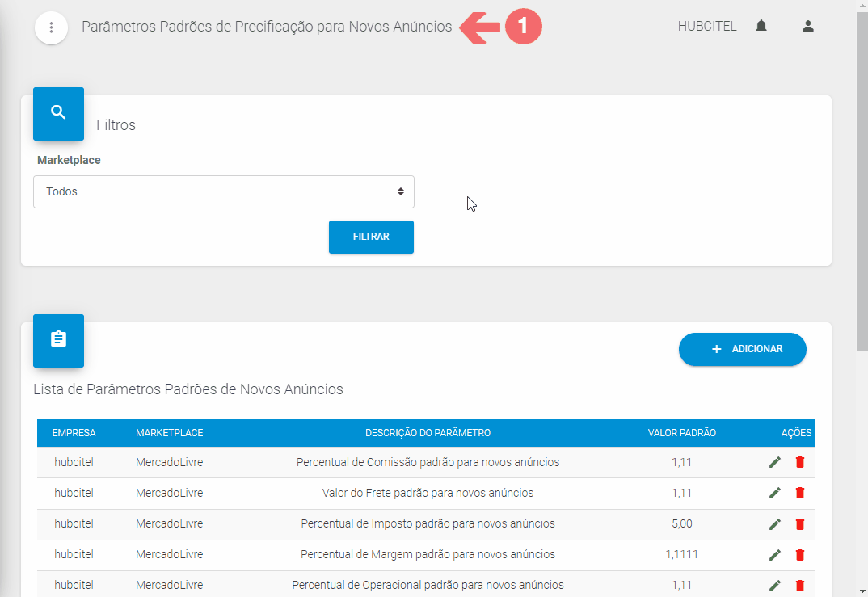Image resolution: width=868 pixels, height=597 pixels.
Task: Click 'Percentual de Imposto padrão para novos anúncios'
Action: [x=428, y=523]
